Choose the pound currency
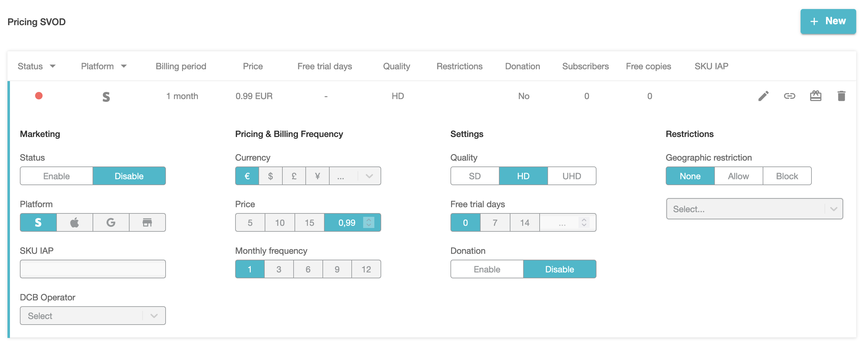The height and width of the screenshot is (351, 868). click(x=294, y=176)
